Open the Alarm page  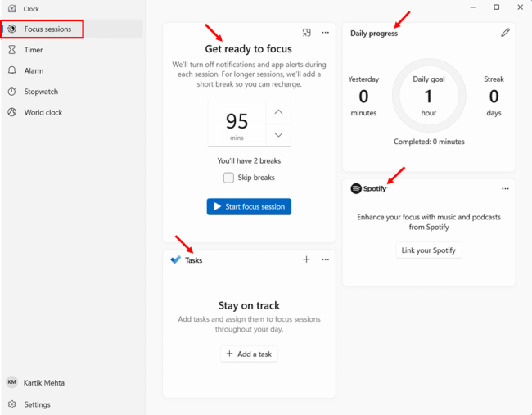coord(72,70)
